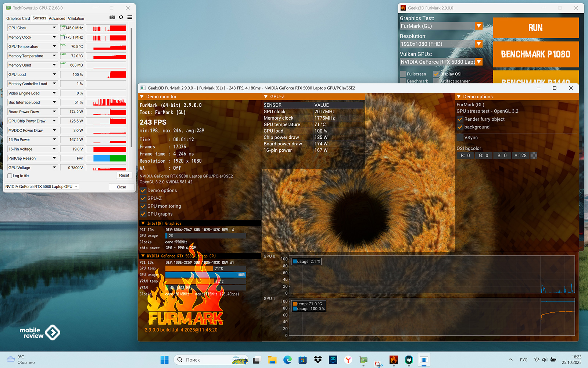Open Yandex Browser from the taskbar
588x368 pixels.
point(348,360)
